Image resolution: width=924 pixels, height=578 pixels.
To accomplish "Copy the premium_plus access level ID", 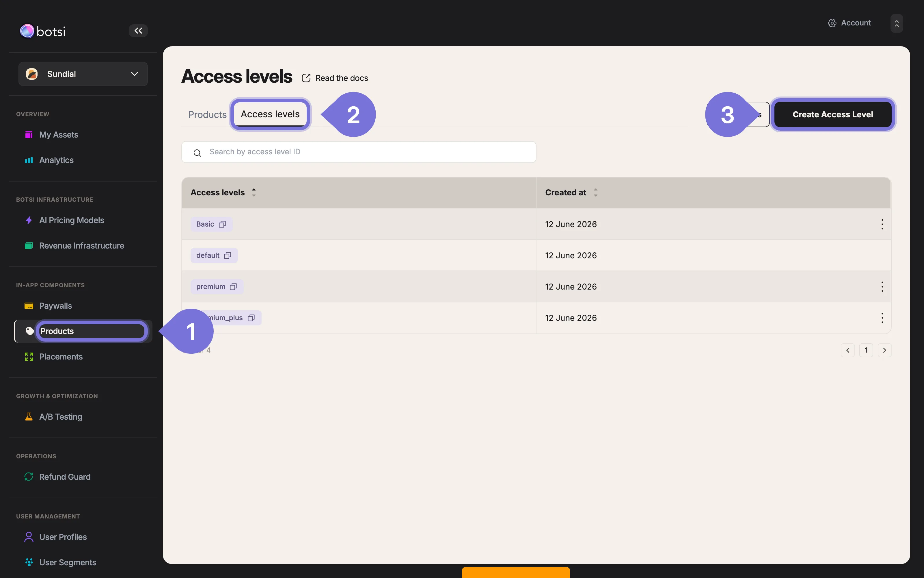I will coord(251,318).
